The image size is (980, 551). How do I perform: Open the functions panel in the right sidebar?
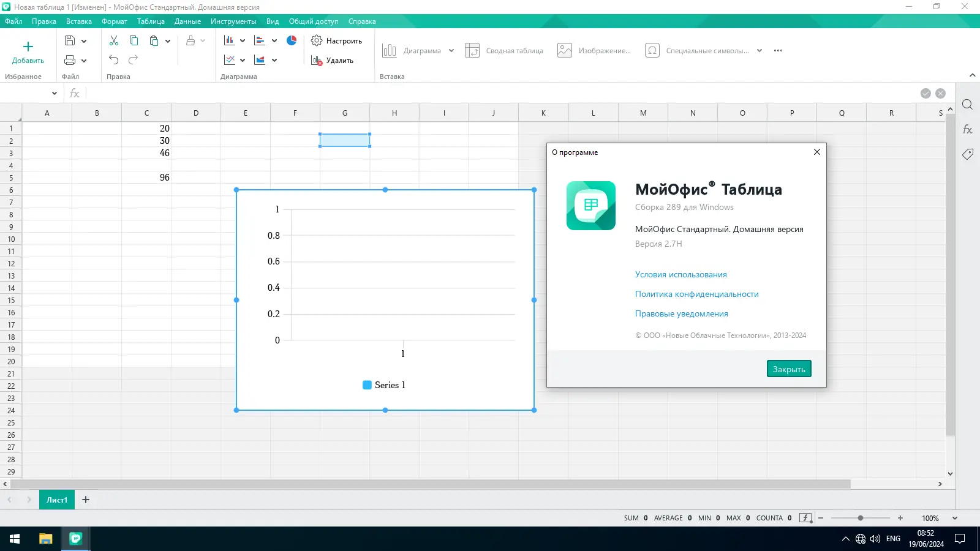tap(968, 129)
